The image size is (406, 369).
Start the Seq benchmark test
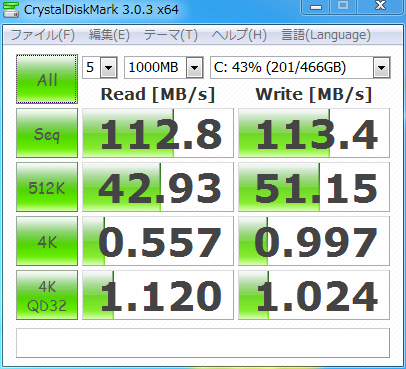click(47, 133)
